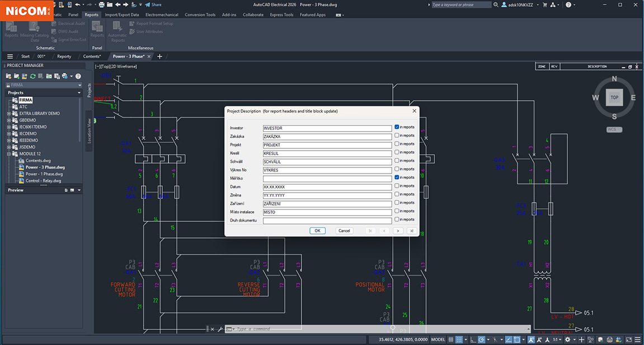Expand the GBDEMO project node

[9, 120]
